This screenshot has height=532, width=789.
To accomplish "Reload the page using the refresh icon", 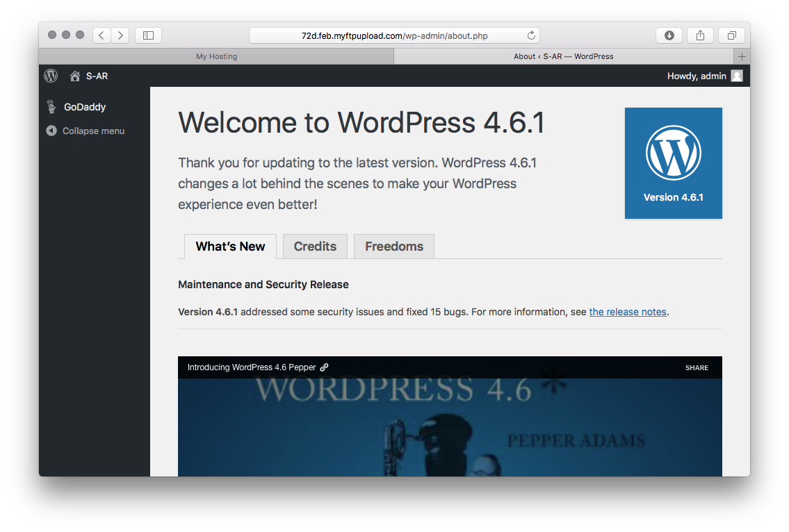I will point(531,35).
